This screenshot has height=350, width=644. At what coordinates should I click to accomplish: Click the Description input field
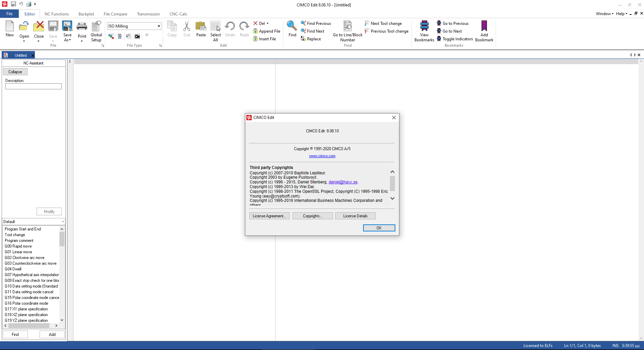coord(34,86)
